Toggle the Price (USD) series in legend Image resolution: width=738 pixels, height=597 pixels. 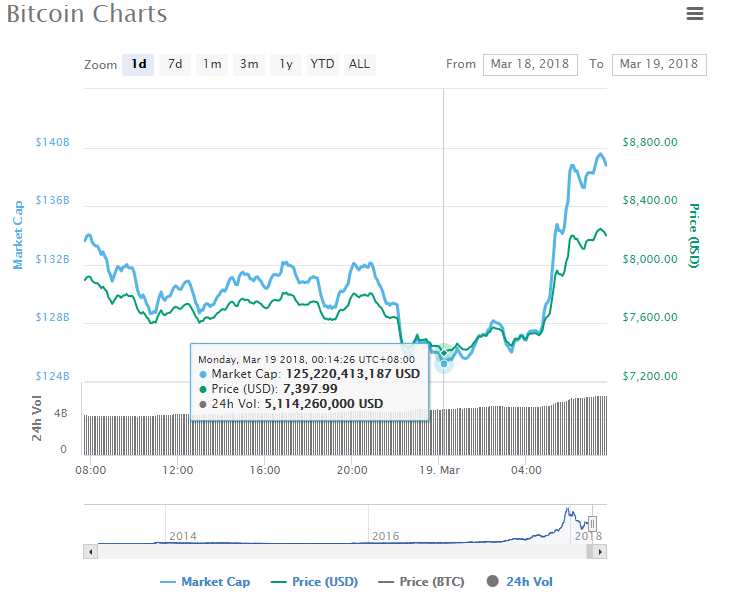point(314,582)
